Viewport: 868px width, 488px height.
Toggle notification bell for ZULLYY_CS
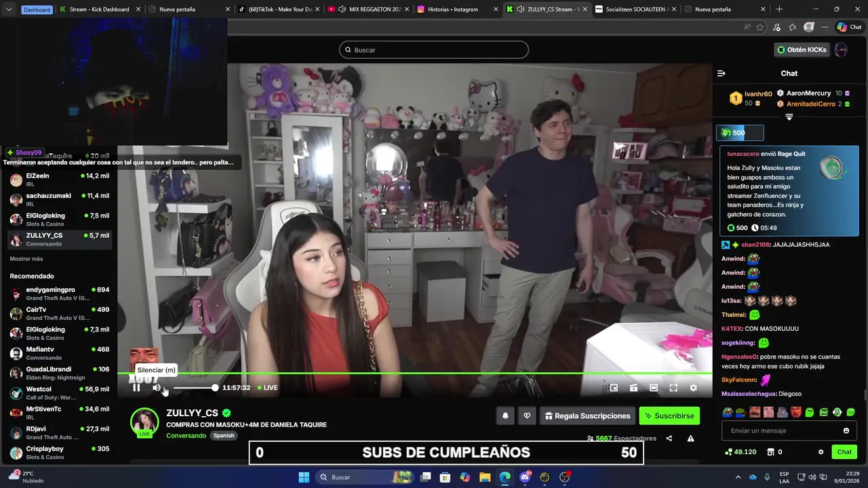(x=505, y=416)
